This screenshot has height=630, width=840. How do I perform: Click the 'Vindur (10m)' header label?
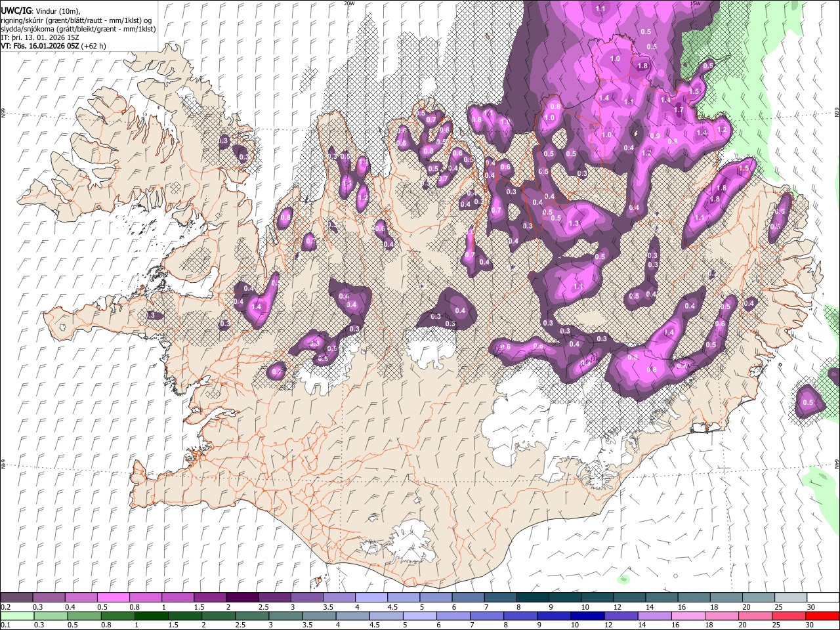(58, 10)
